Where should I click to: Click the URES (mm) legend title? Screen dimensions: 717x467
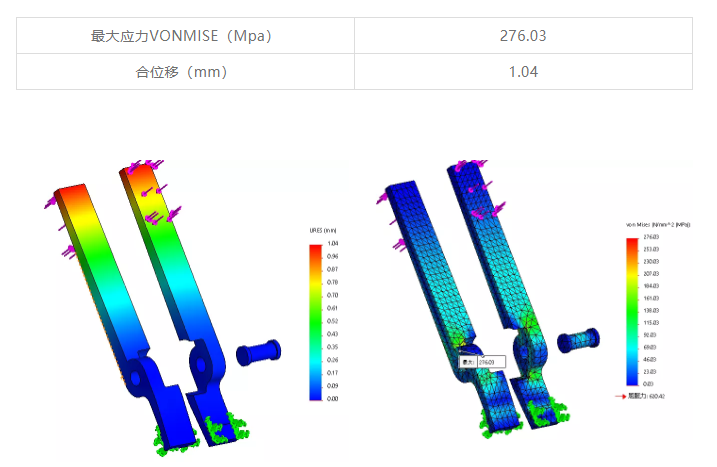pos(321,229)
